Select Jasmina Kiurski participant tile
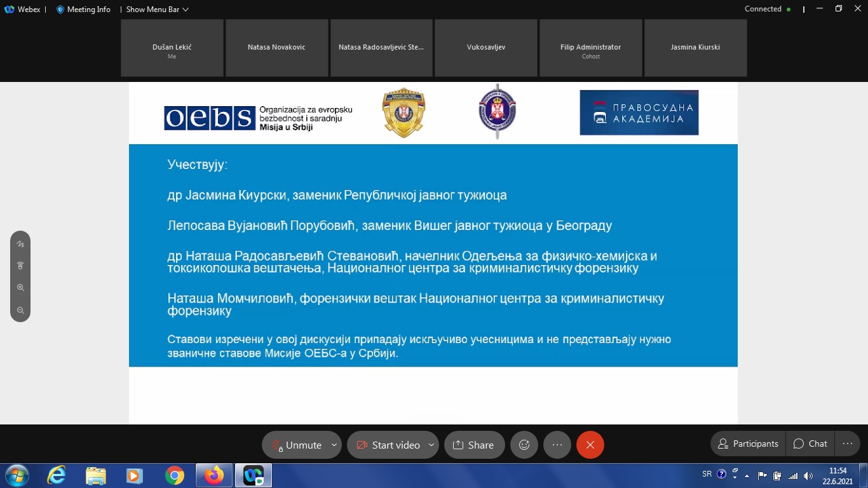This screenshot has width=868, height=488. (x=695, y=48)
